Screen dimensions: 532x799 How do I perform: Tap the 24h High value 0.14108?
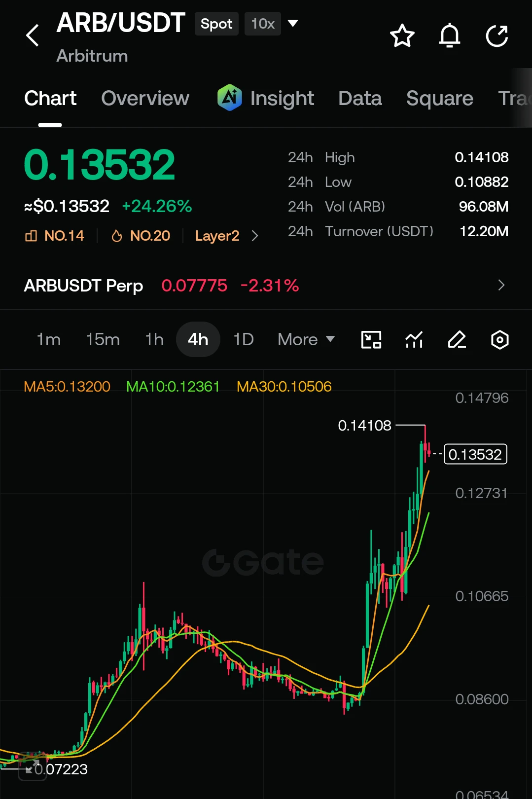(x=481, y=157)
